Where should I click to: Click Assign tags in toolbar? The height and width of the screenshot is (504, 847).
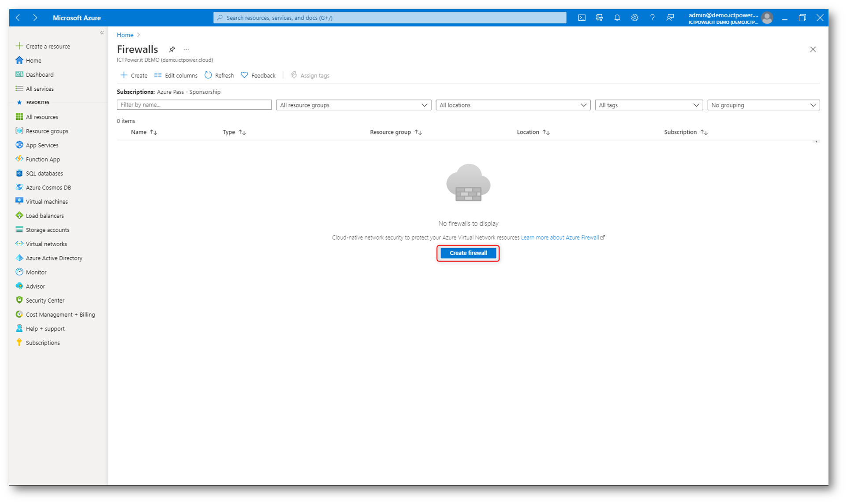coord(310,75)
